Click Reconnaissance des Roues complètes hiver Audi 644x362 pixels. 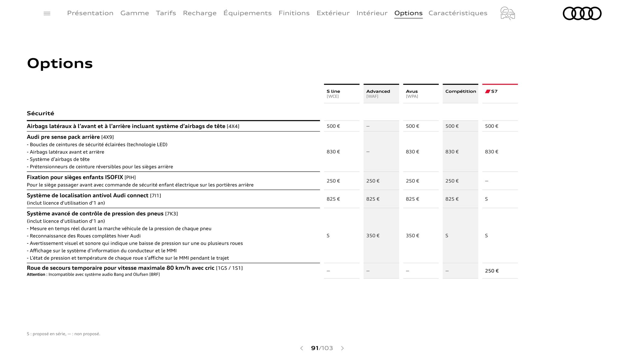point(84,236)
